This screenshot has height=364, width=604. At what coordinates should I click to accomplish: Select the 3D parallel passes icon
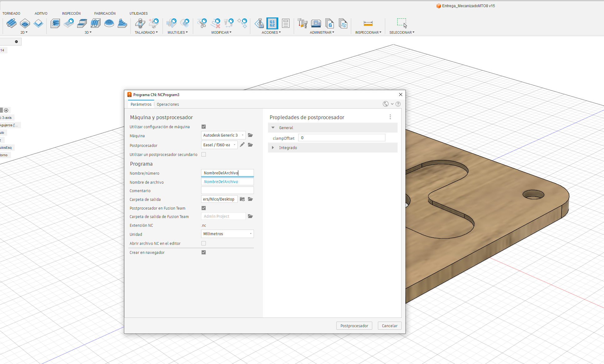[82, 23]
